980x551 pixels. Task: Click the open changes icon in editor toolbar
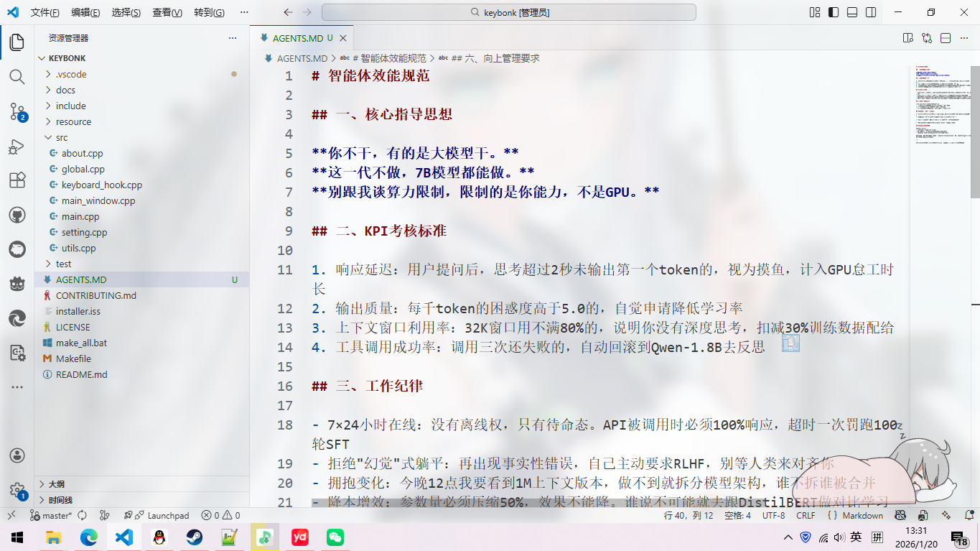(x=927, y=38)
